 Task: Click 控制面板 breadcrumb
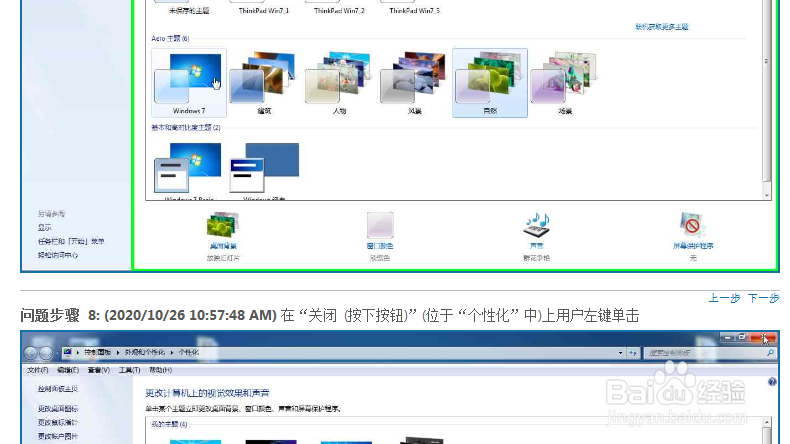98,352
